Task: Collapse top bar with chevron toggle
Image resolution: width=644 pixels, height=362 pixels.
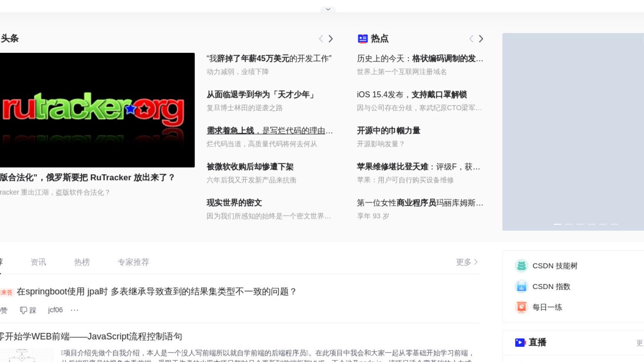Action: pyautogui.click(x=328, y=9)
